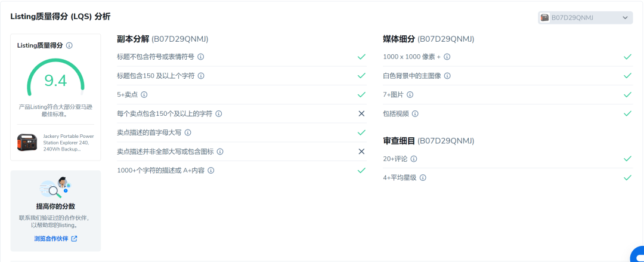Click info icon beside 5+卖点

coord(144,94)
